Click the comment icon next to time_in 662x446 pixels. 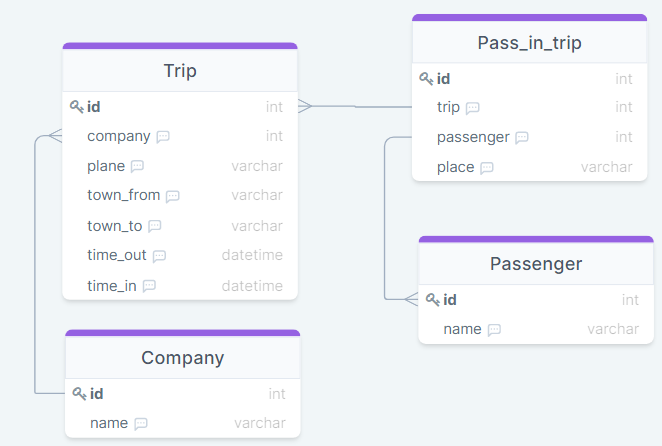coord(149,287)
